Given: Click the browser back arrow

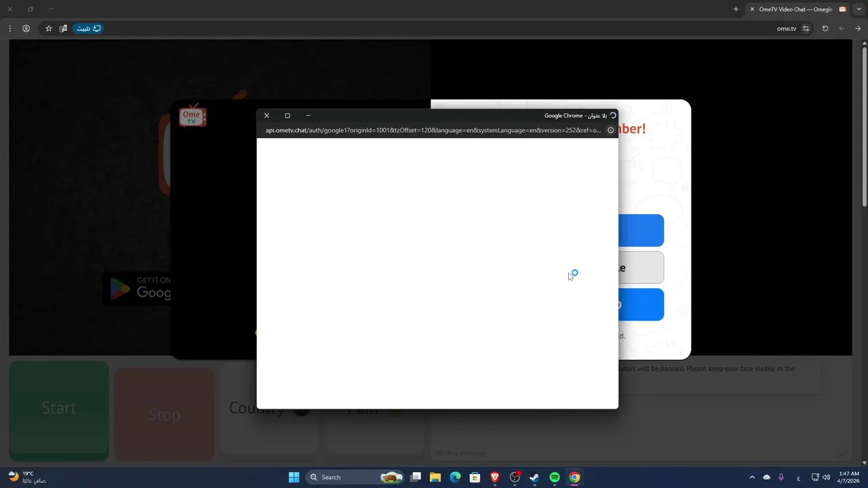Looking at the screenshot, I should [858, 28].
